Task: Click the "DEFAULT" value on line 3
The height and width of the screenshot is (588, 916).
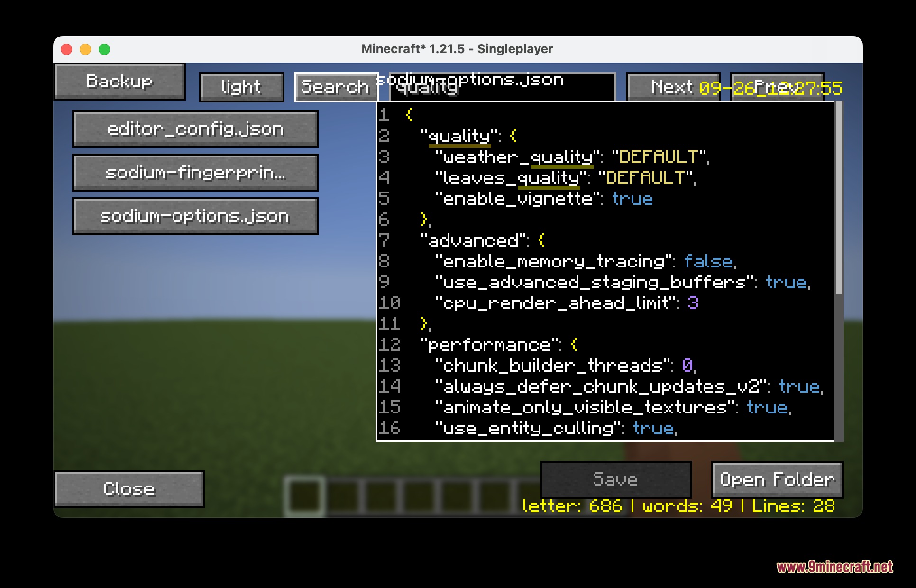Action: tap(659, 157)
